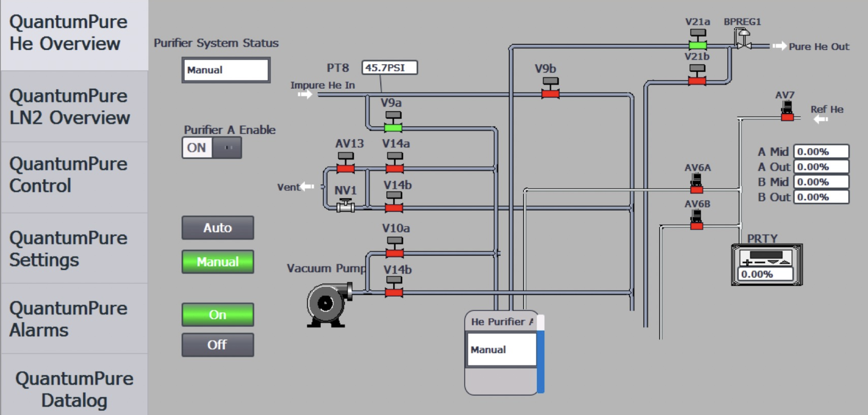This screenshot has height=415, width=868.
Task: Toggle valve V14b next to NV1
Action: tap(394, 202)
